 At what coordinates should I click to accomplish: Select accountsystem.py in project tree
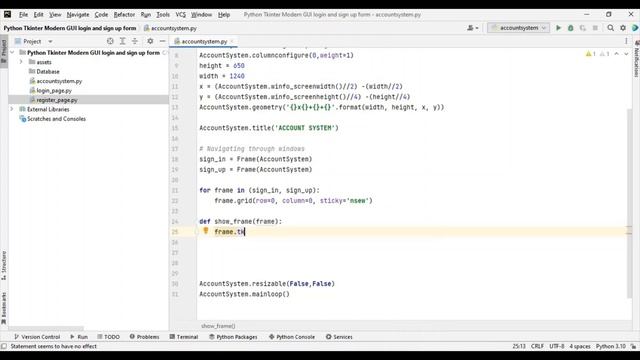pyautogui.click(x=59, y=81)
